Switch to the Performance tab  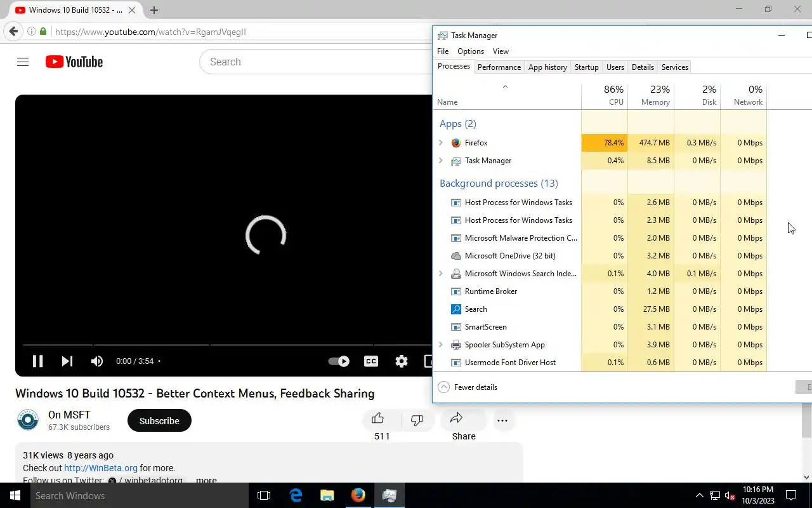(x=499, y=67)
